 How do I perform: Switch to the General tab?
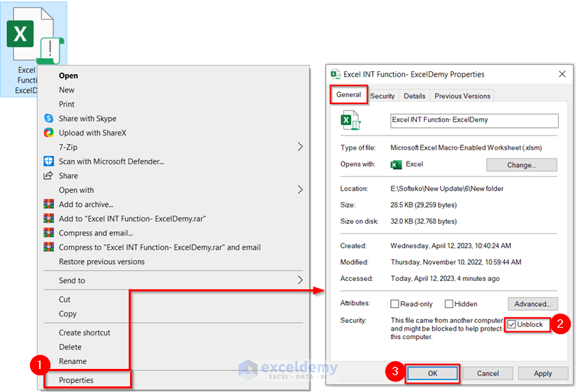coord(348,94)
